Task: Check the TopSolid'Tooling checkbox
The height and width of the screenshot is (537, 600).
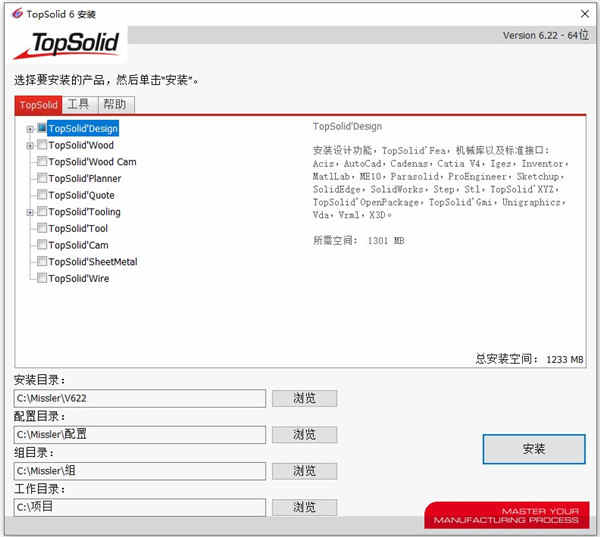Action: [x=42, y=211]
